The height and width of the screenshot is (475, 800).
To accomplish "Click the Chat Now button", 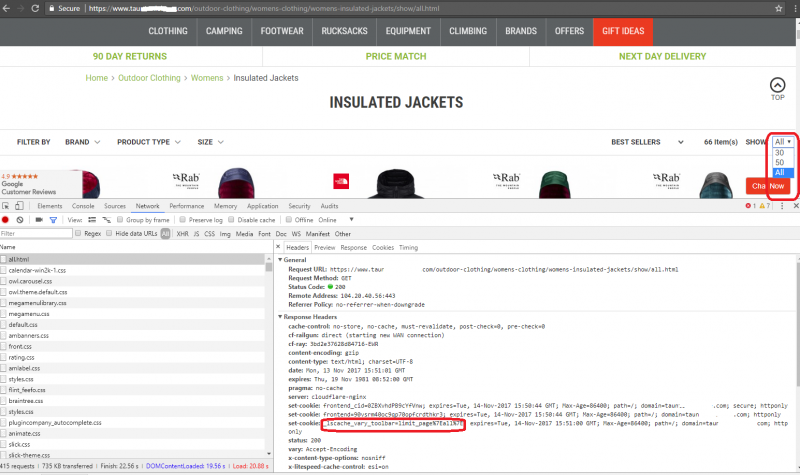I will [767, 186].
